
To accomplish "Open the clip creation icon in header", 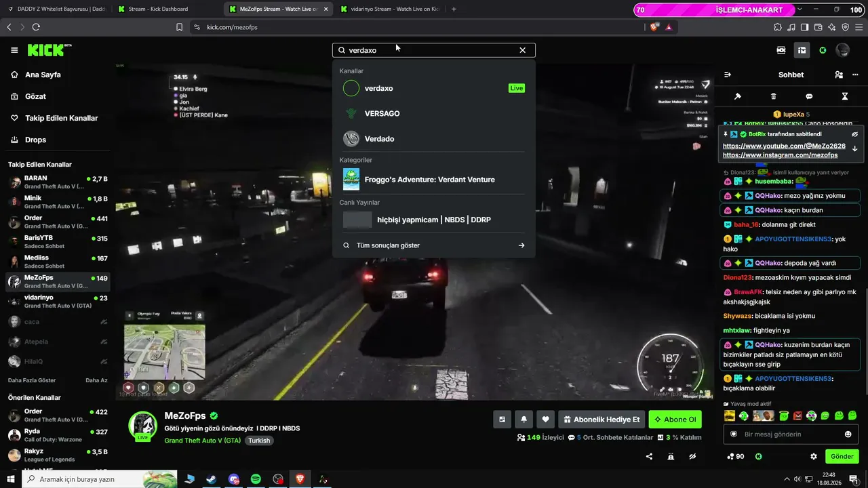I will pos(781,50).
